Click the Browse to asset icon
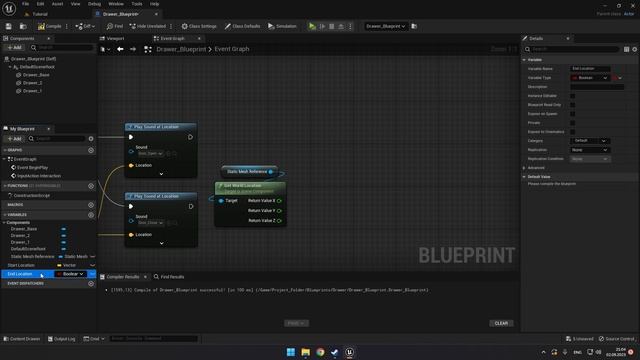Image resolution: width=640 pixels, height=360 pixels. click(23, 26)
